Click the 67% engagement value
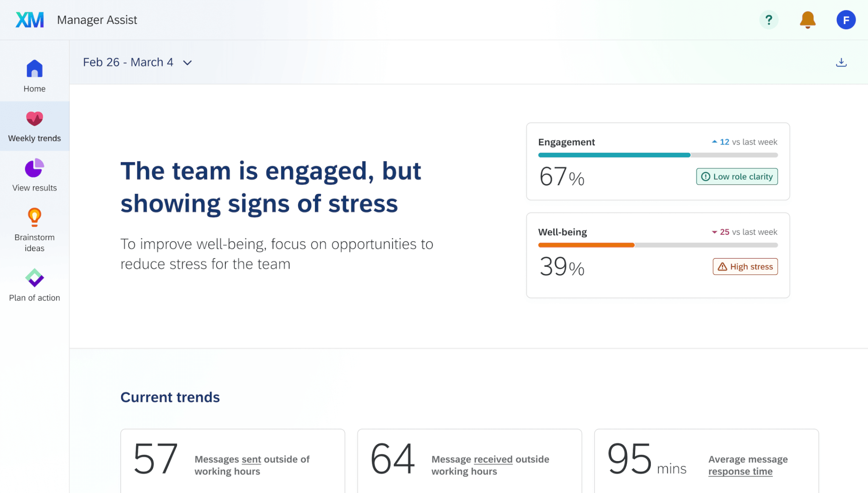 pos(562,176)
